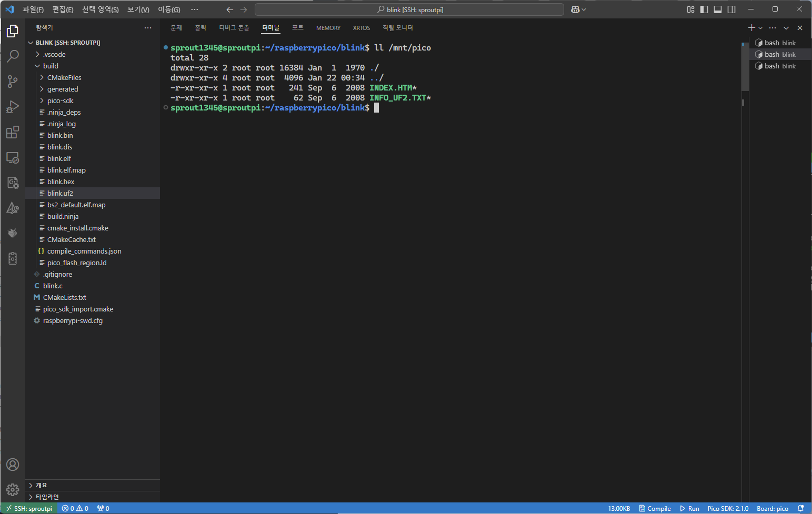Image resolution: width=812 pixels, height=514 pixels.
Task: Expand the 개요 section
Action: click(93, 485)
